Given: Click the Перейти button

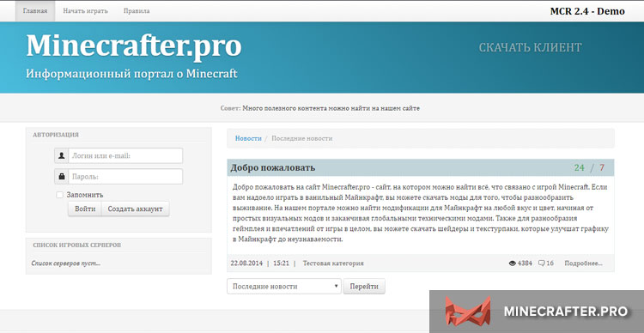Looking at the screenshot, I should 364,286.
